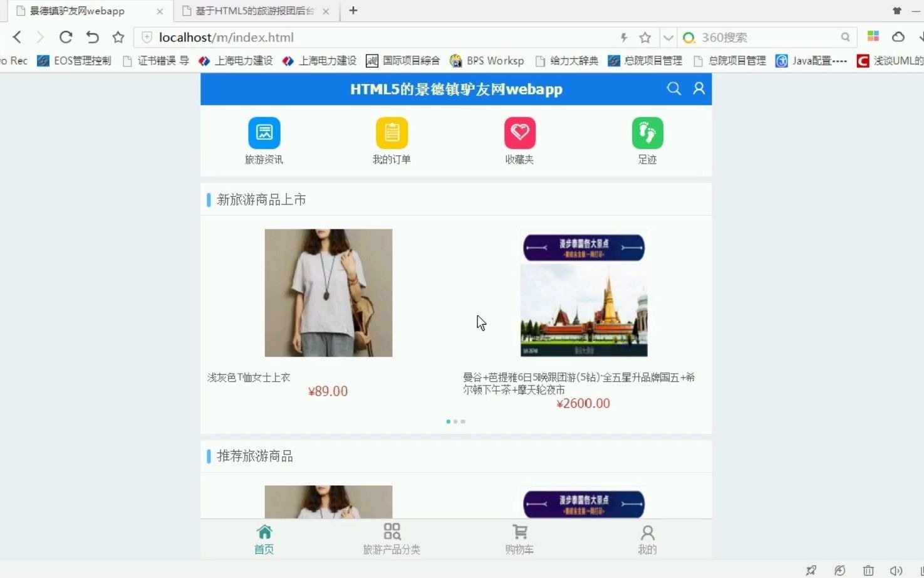
Task: Open 证书错误 导 bookmark
Action: [155, 61]
